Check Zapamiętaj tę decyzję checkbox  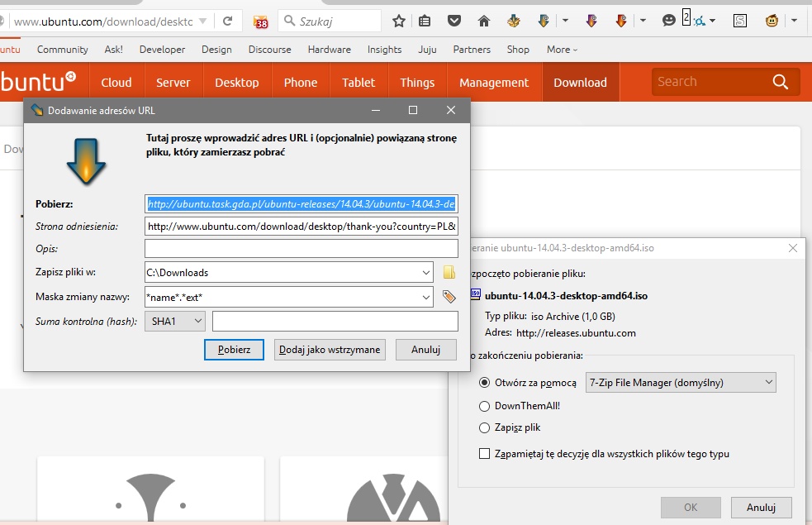pos(484,454)
